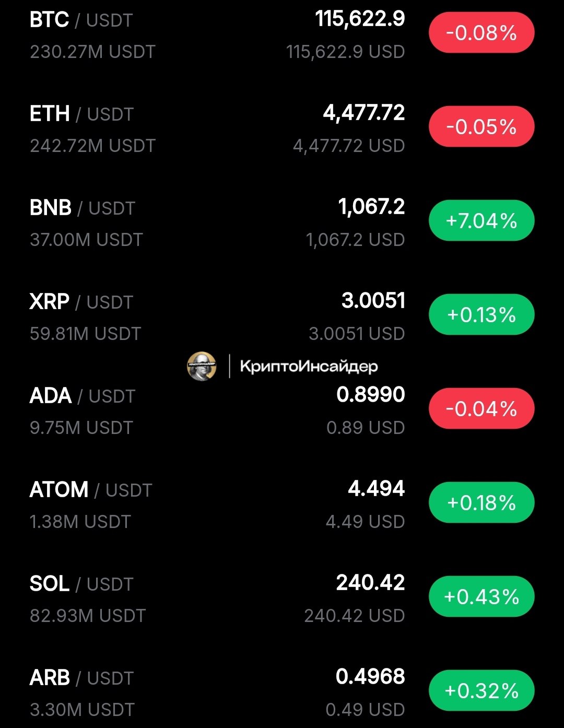Open the SOL / USDT pair
The height and width of the screenshot is (728, 564).
click(x=282, y=598)
